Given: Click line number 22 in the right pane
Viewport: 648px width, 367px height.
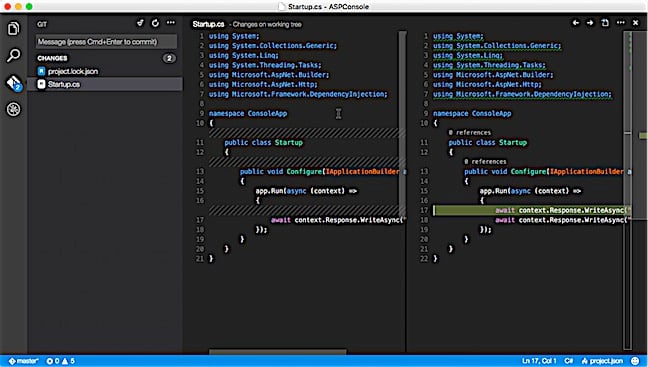Looking at the screenshot, I should point(424,259).
